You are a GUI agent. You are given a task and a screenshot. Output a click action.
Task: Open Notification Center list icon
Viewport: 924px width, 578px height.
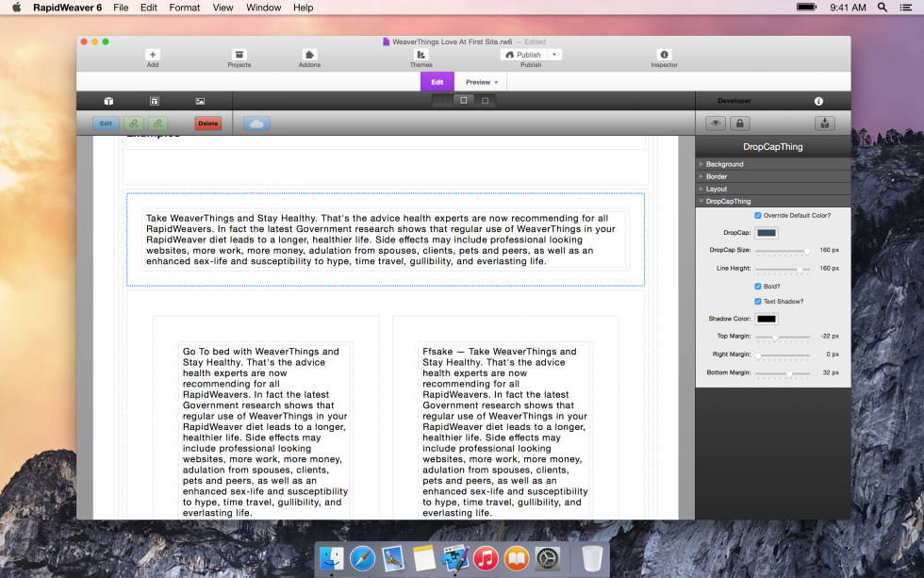click(906, 8)
